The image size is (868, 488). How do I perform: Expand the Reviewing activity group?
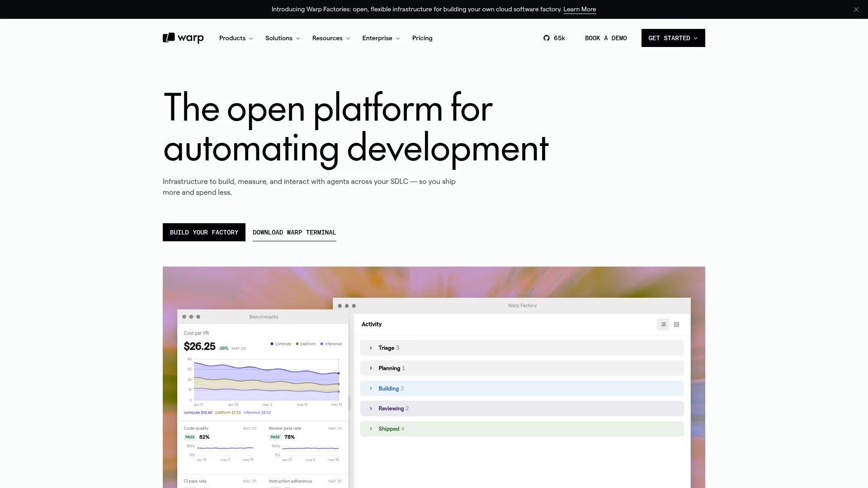click(x=522, y=408)
